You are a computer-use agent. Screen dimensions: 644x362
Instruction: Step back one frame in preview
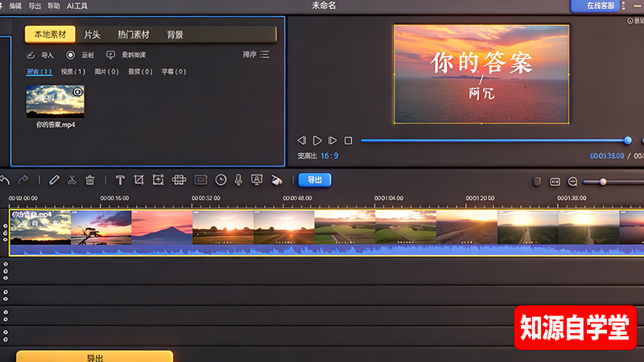click(x=302, y=140)
